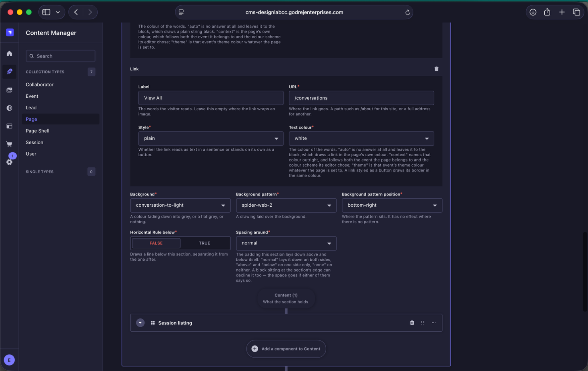Go back in browser history

[x=76, y=12]
